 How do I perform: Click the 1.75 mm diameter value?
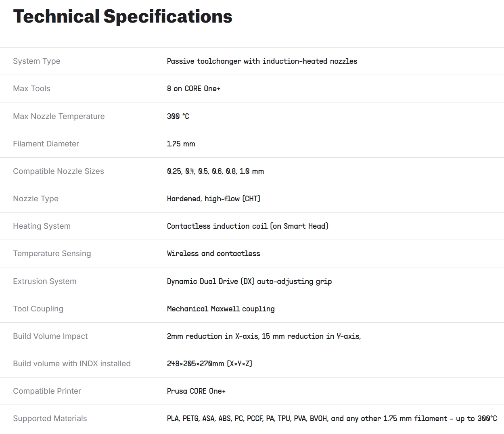point(181,144)
